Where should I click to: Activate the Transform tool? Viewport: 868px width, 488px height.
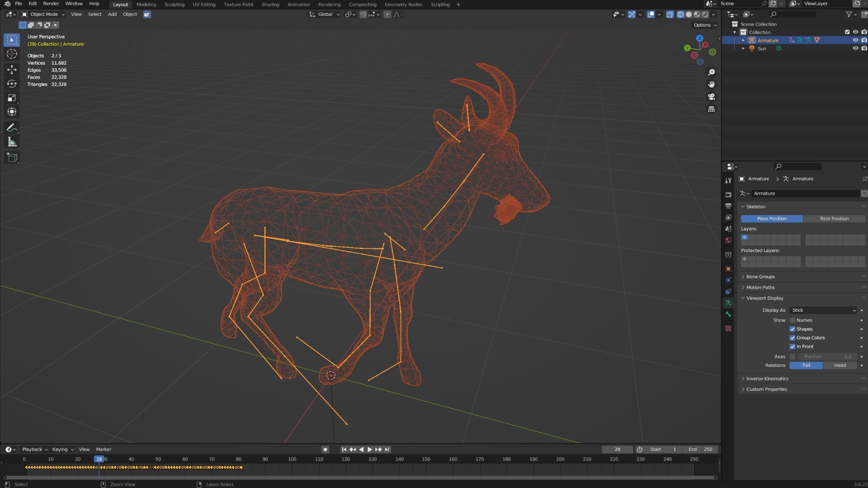click(12, 112)
